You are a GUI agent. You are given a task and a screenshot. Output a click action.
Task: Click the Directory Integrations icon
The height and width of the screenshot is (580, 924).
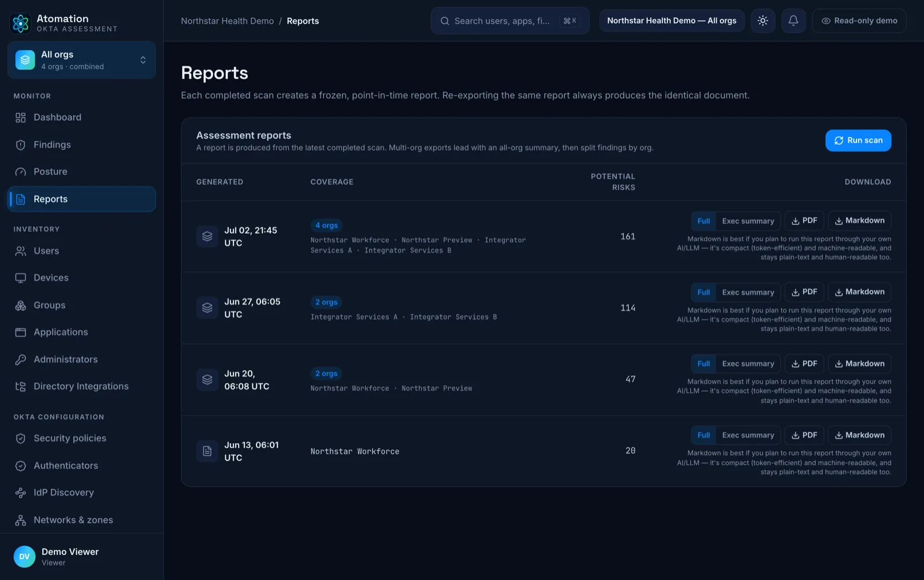click(21, 387)
